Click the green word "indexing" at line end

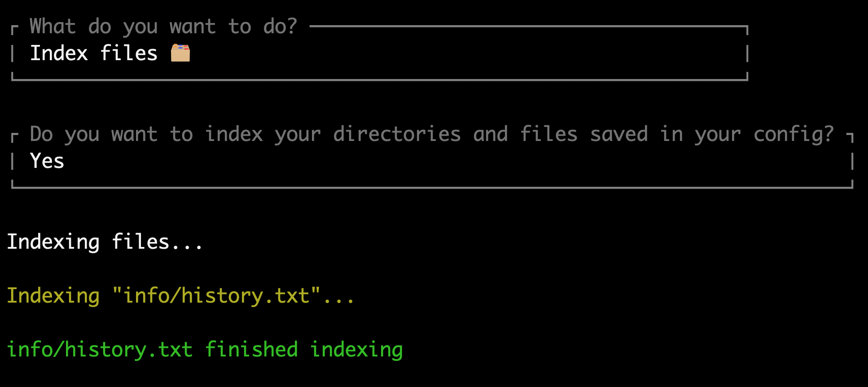[x=356, y=349]
